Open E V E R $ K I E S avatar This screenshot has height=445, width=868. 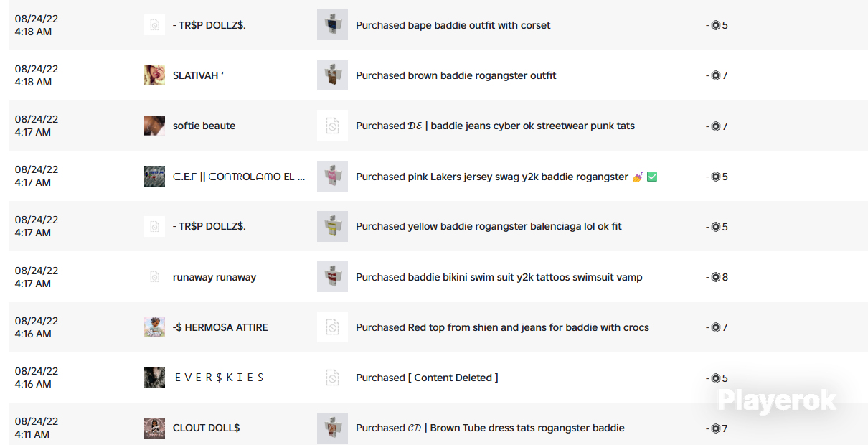click(154, 378)
